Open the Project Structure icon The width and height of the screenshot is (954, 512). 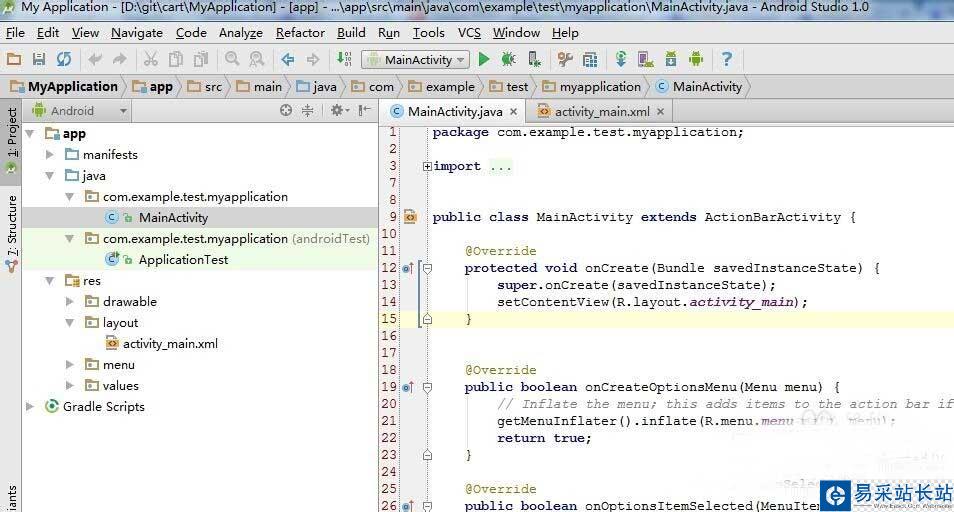590,59
